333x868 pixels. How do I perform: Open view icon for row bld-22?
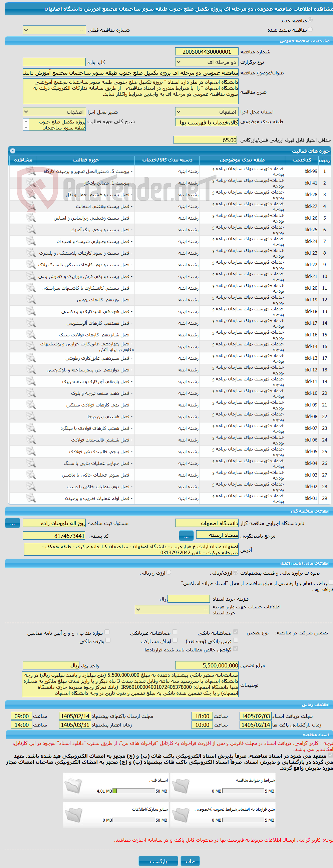31,265
